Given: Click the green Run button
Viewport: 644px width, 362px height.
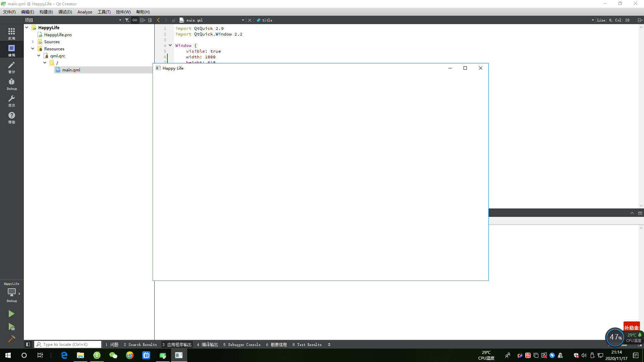Looking at the screenshot, I should pos(11,314).
